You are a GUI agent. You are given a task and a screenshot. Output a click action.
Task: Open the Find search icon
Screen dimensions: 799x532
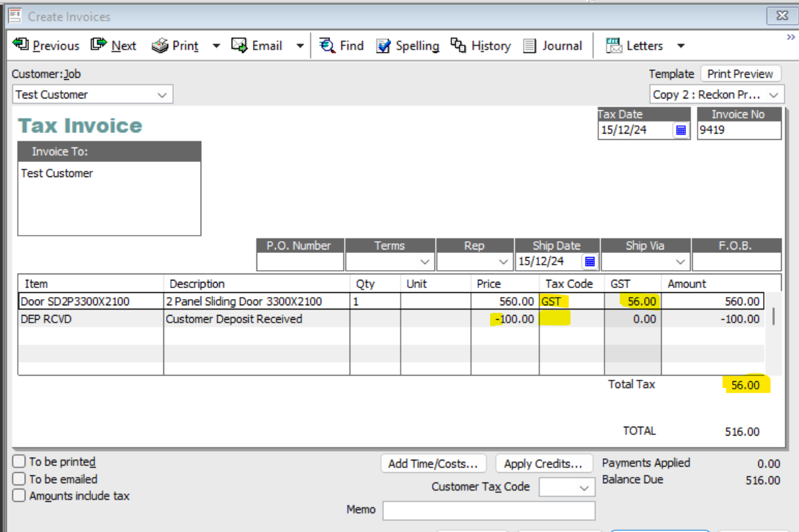[327, 45]
